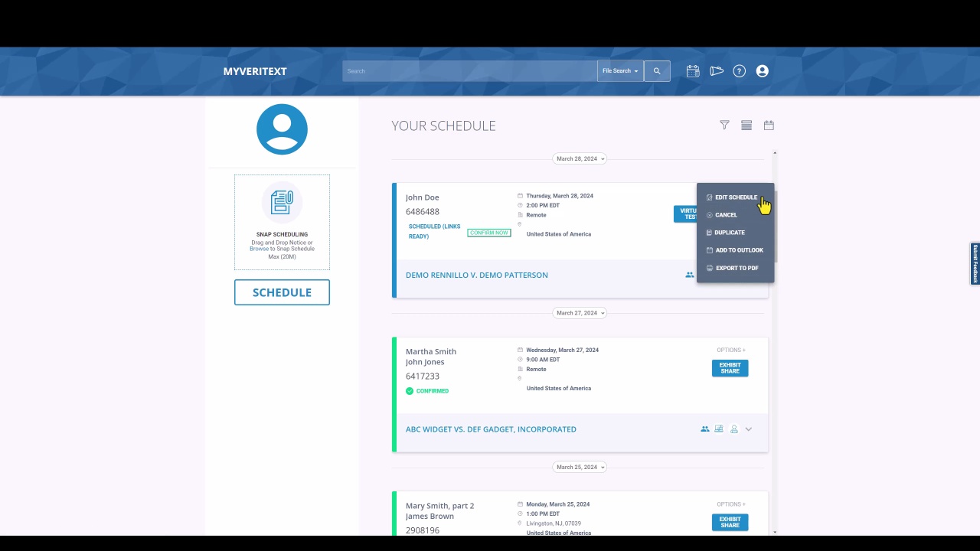Open the March 28, 2024 date dropdown

[x=580, y=159]
